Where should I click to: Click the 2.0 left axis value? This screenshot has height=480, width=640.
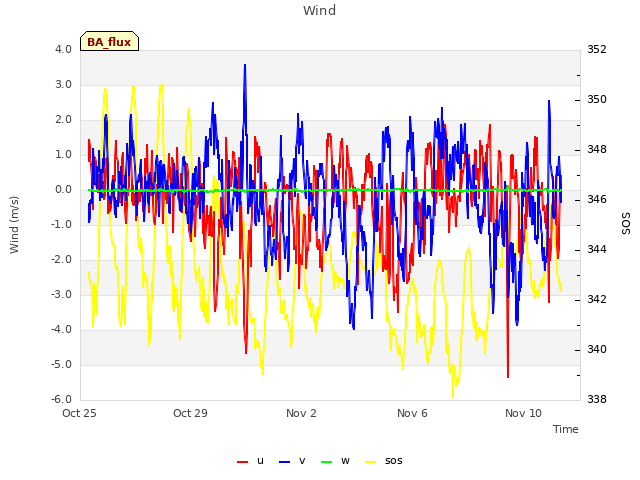(x=63, y=120)
